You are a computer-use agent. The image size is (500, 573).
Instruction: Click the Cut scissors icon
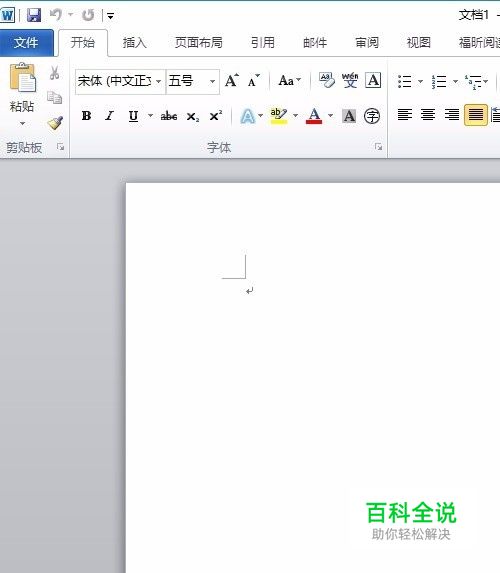(x=54, y=73)
